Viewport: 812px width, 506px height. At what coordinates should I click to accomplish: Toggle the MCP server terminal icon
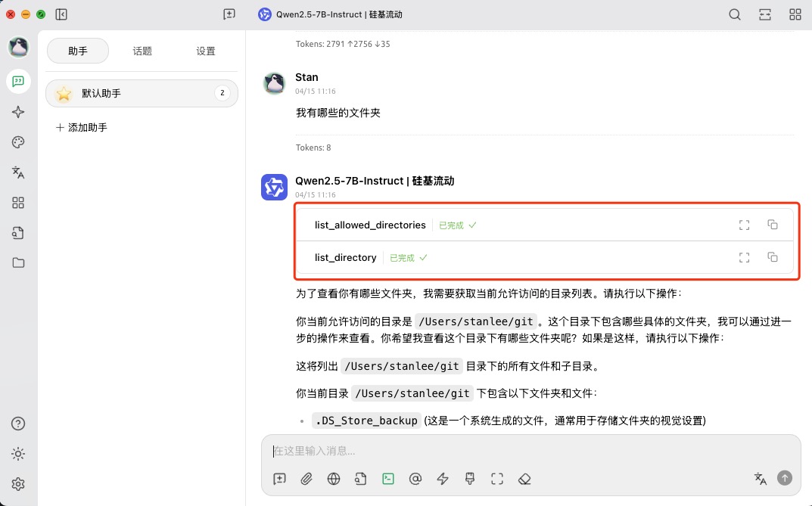click(x=388, y=479)
